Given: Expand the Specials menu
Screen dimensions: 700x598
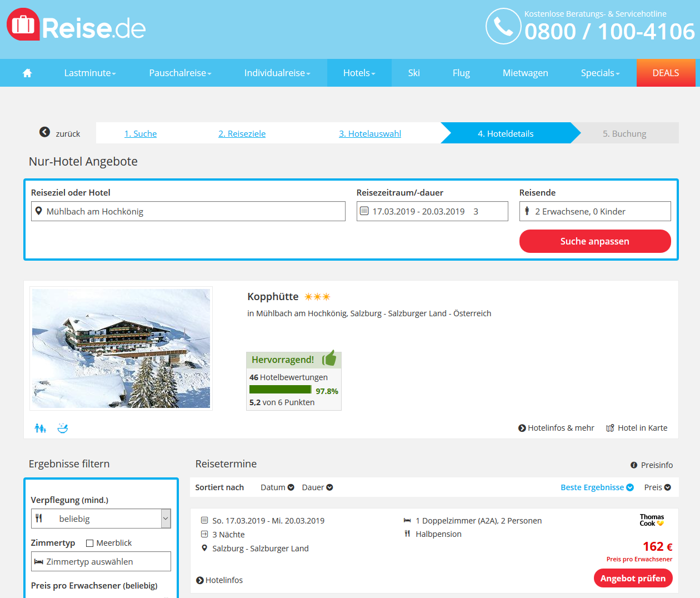Looking at the screenshot, I should point(600,73).
